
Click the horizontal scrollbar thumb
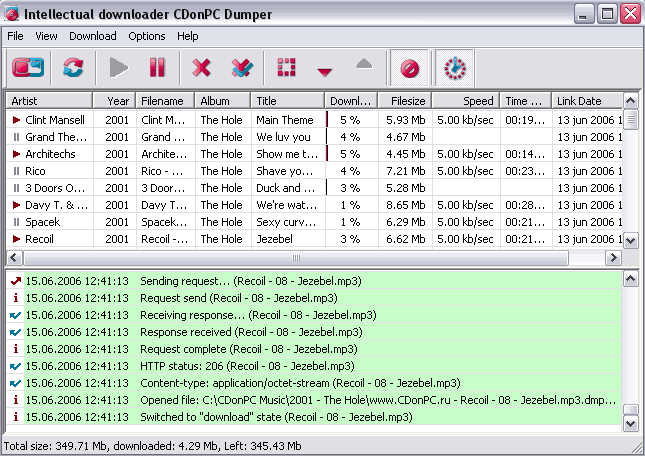tap(296, 258)
